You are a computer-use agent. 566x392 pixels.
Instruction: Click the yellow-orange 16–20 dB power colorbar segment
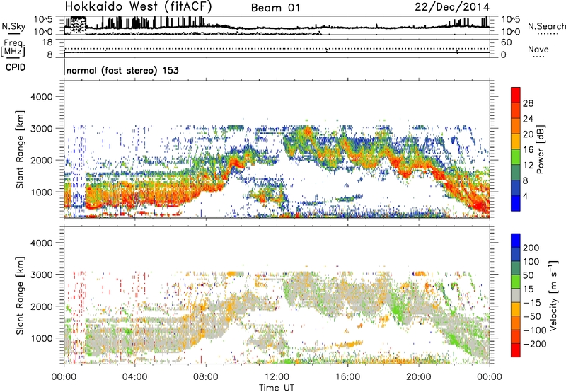point(516,141)
